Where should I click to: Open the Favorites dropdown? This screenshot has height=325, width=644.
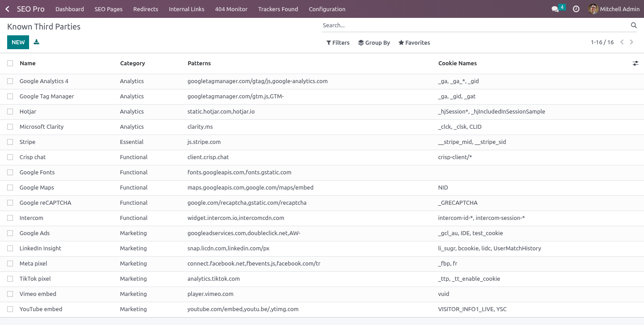click(x=414, y=42)
